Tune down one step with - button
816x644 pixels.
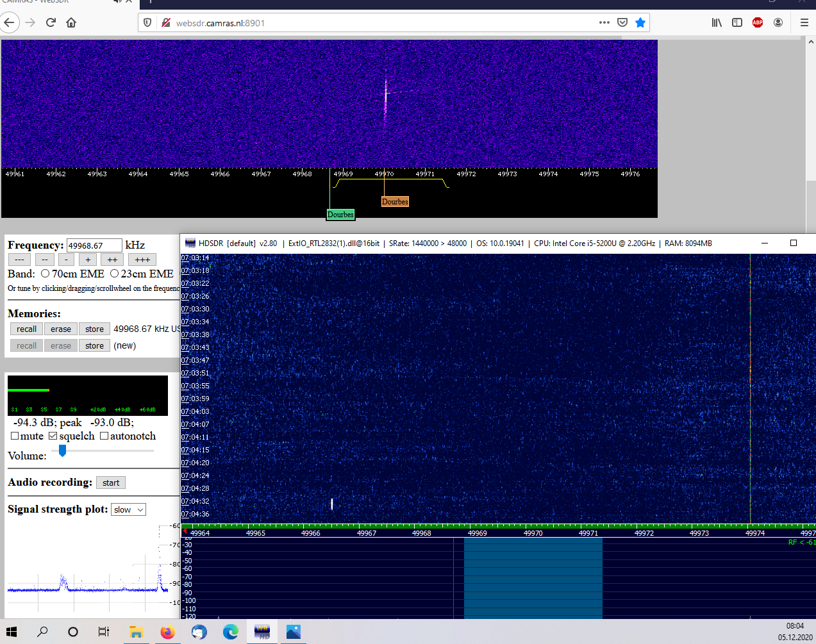pos(67,260)
